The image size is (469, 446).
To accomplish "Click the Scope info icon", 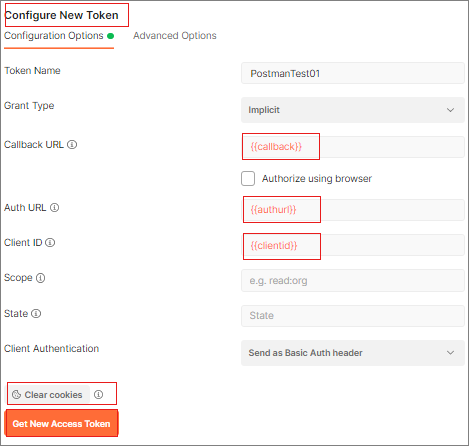I will (x=40, y=278).
